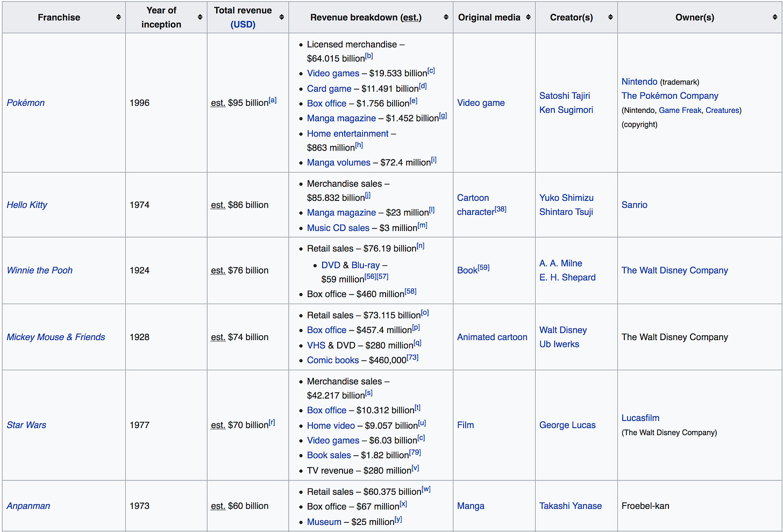Image resolution: width=783 pixels, height=532 pixels.
Task: Click Revenue breakdown sort arrows
Action: (446, 17)
